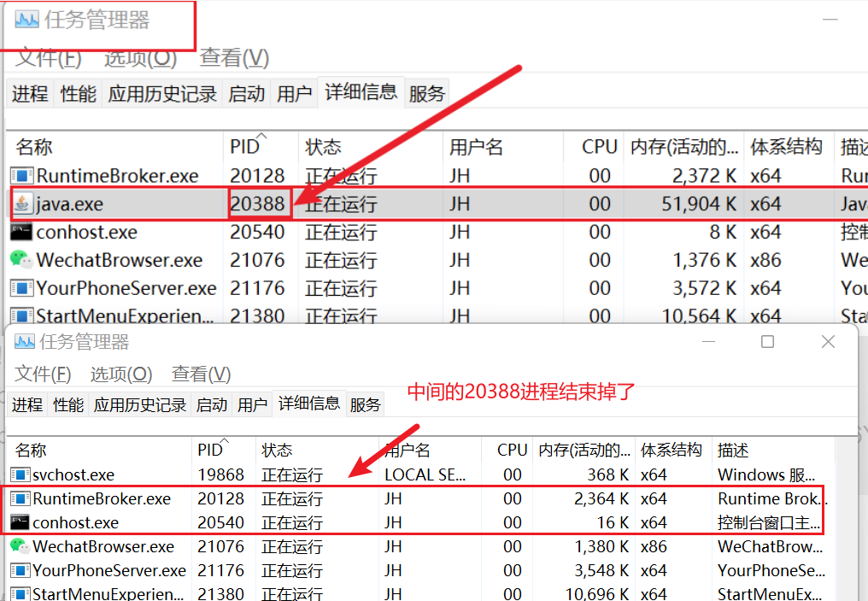The image size is (868, 601).
Task: Minimize the lower Task Manager window
Action: pos(708,342)
